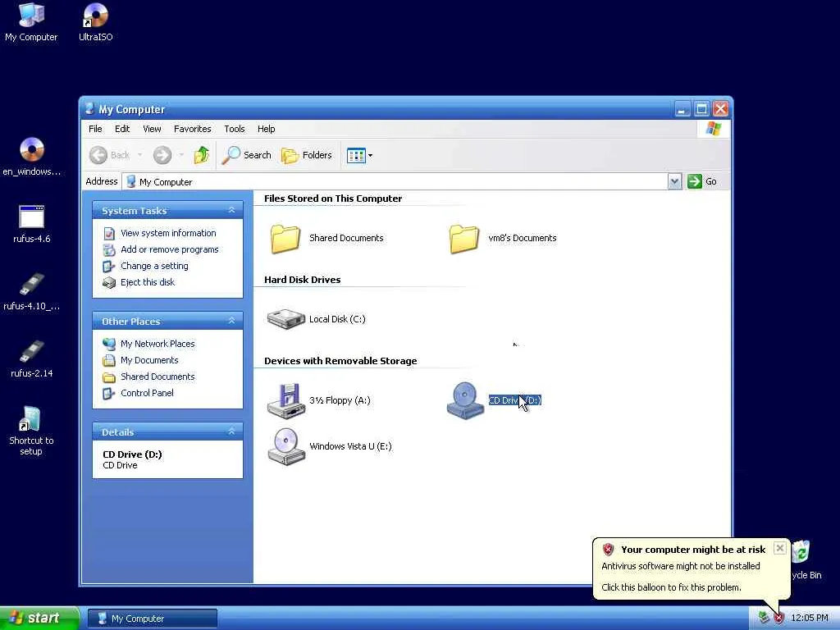Click the View system information icon
Image resolution: width=840 pixels, height=630 pixels.
pos(109,234)
